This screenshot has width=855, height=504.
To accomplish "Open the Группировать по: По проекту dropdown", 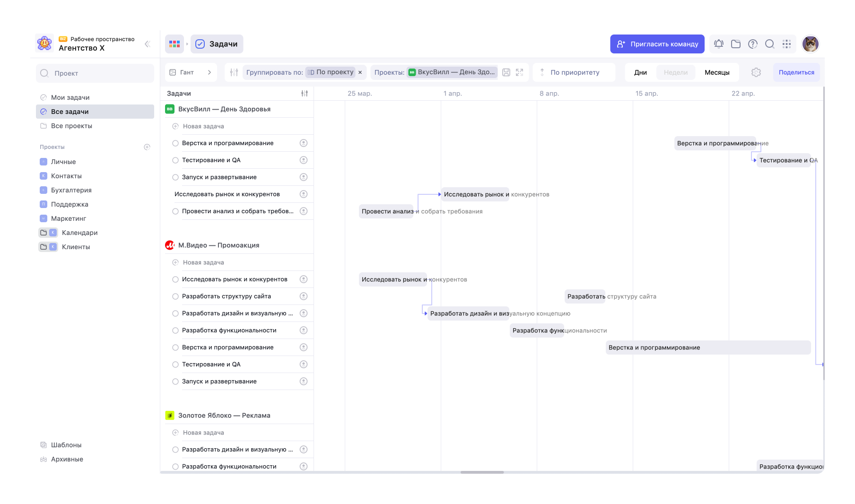I will [305, 72].
